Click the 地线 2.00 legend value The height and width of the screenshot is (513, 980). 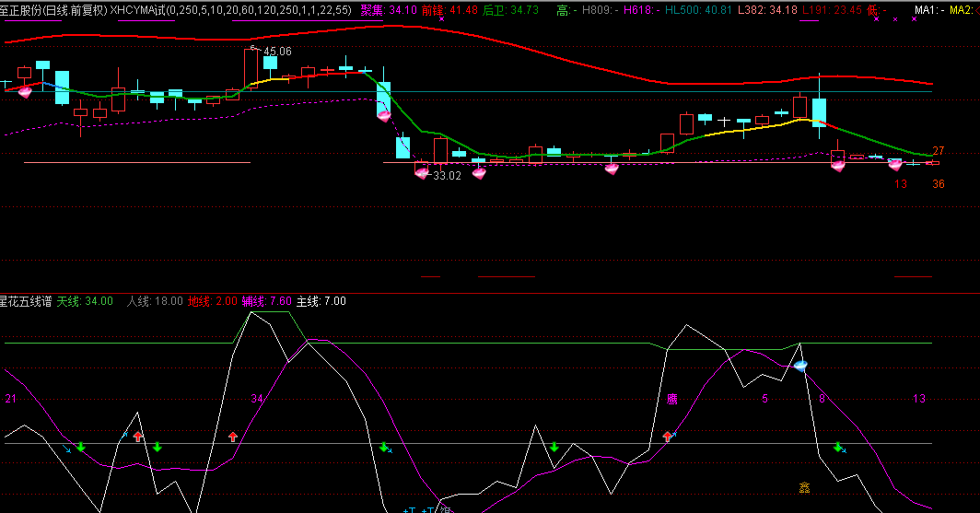point(213,301)
